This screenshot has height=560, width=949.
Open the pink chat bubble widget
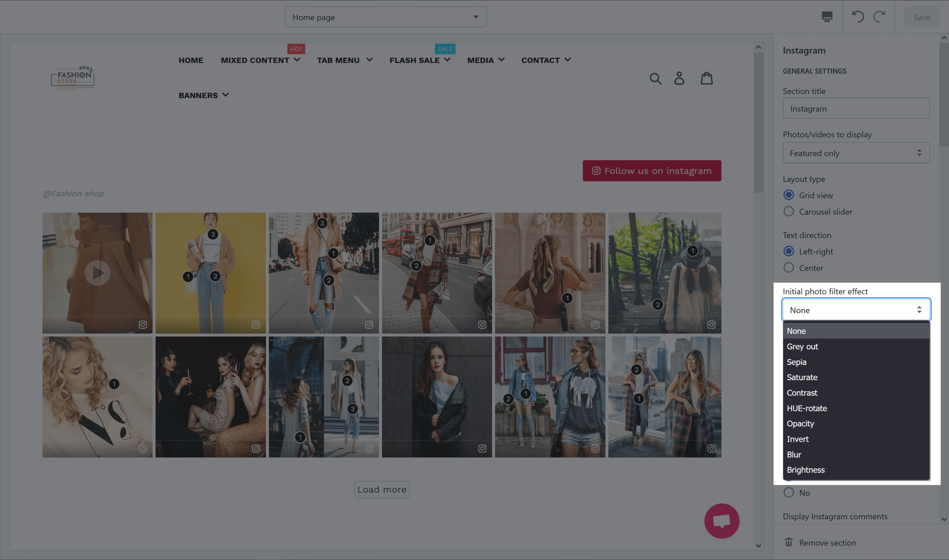(721, 521)
